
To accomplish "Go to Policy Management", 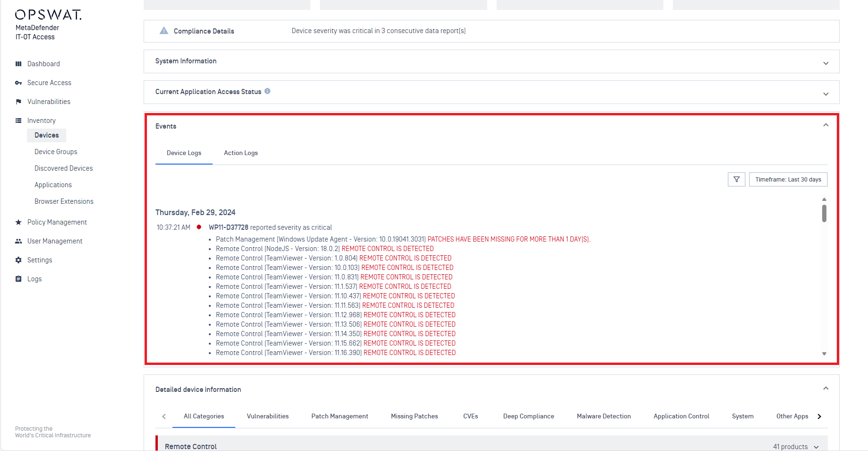I will 57,222.
